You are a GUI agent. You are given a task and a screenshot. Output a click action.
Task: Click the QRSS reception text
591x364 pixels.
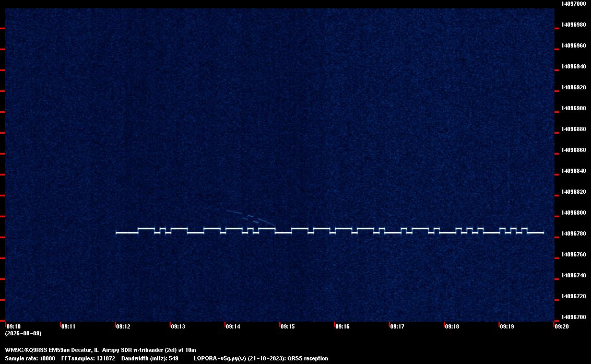[308, 358]
